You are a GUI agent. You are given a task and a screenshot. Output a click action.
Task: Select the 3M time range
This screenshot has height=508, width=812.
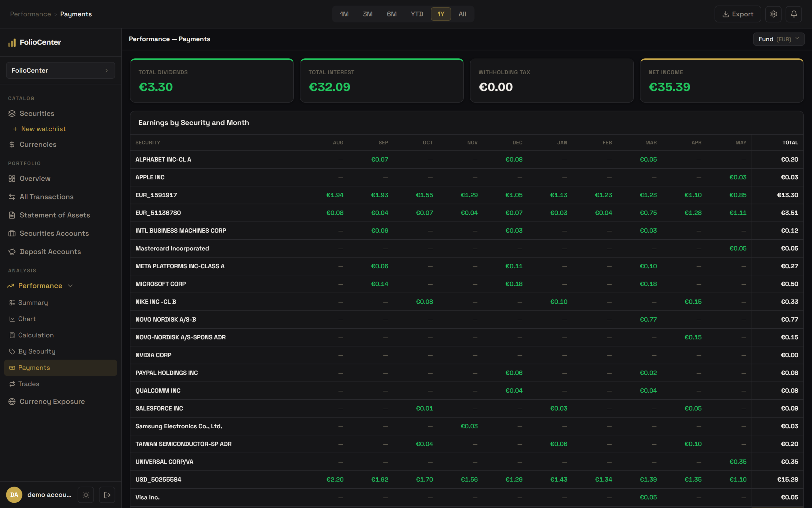368,14
